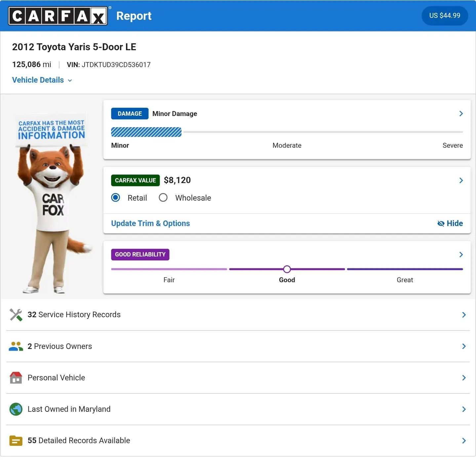Click the 125,086 mi mileage text

point(32,64)
